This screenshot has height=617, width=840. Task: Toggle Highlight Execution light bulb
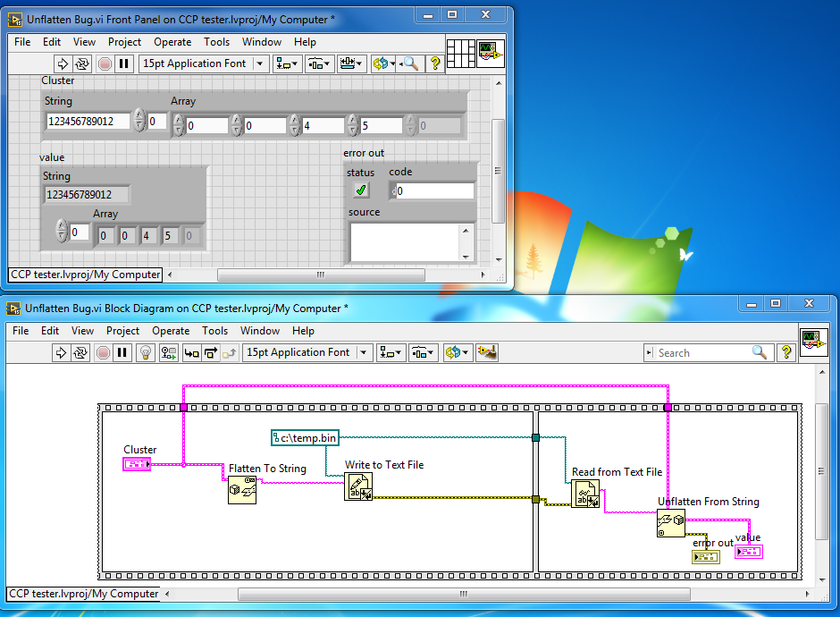click(147, 352)
